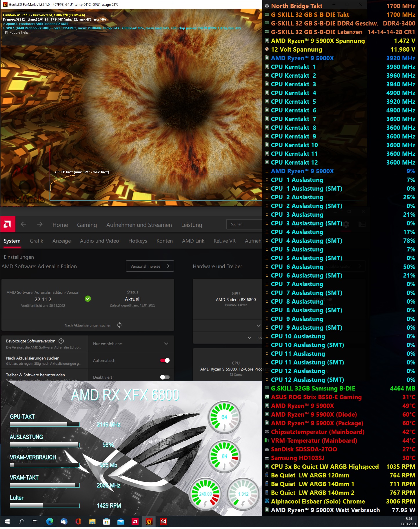Click the Lüfter bar
420x529 pixels.
(45, 506)
